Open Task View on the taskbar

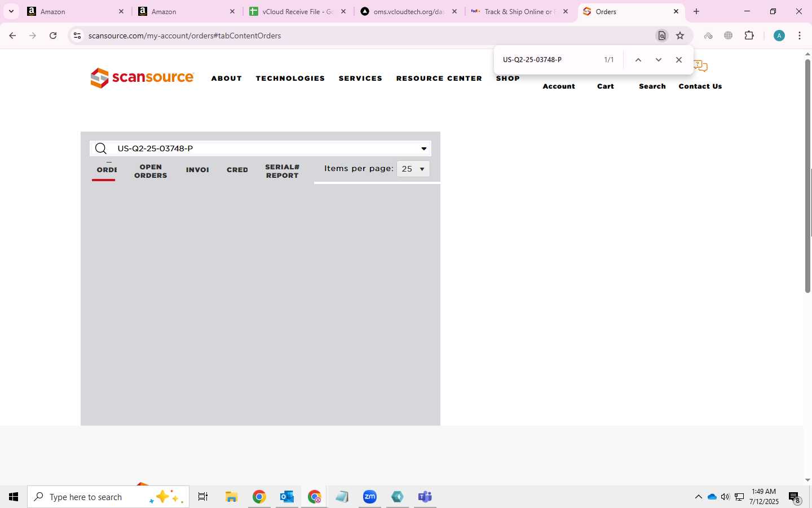(x=203, y=497)
